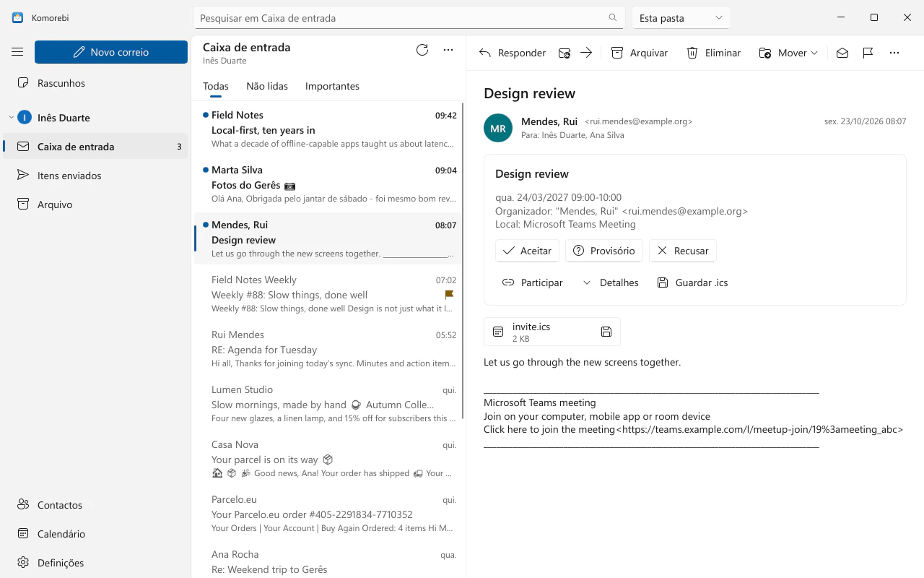The image size is (924, 578).
Task: Open the reading pane more options menu
Action: click(894, 53)
